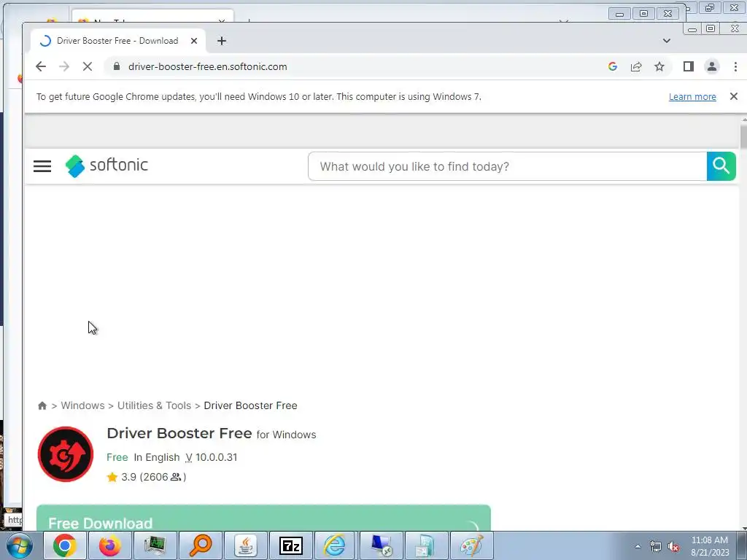View site information via the padlock icon
The image size is (747, 560).
(116, 66)
